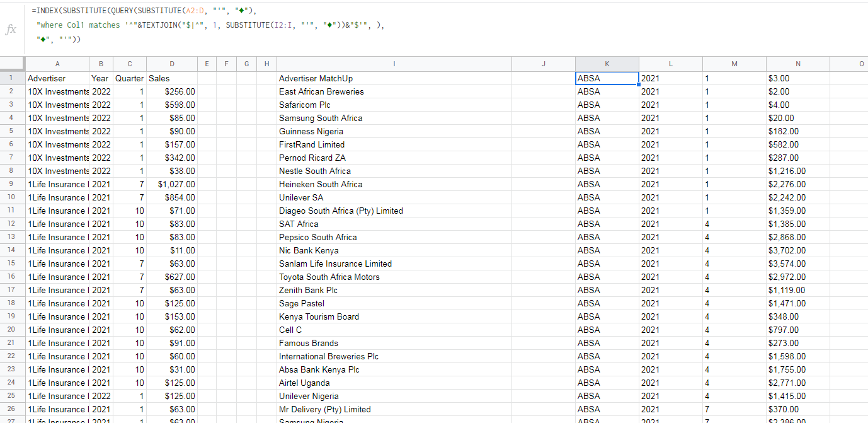Click inside the formula bar text

pyautogui.click(x=208, y=25)
